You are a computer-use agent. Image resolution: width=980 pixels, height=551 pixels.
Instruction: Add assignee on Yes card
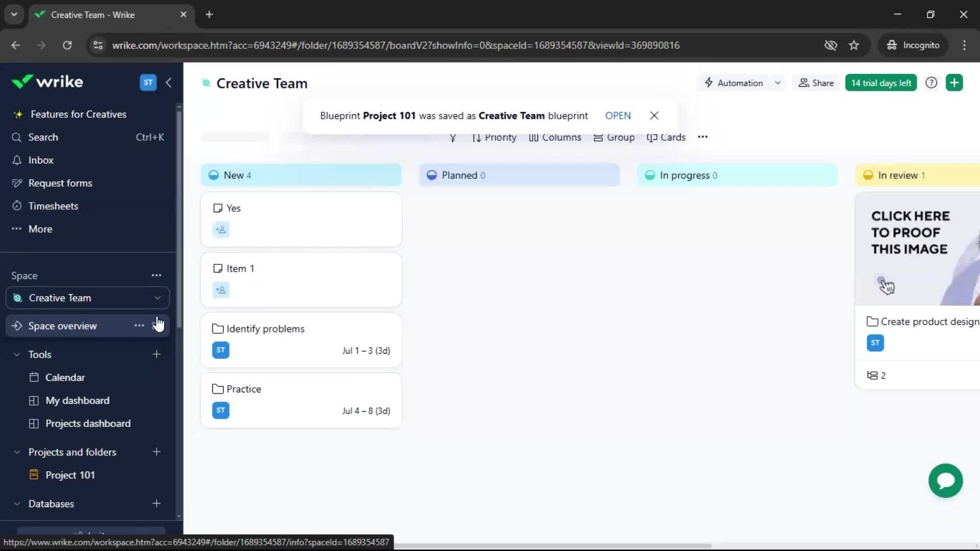tap(220, 230)
